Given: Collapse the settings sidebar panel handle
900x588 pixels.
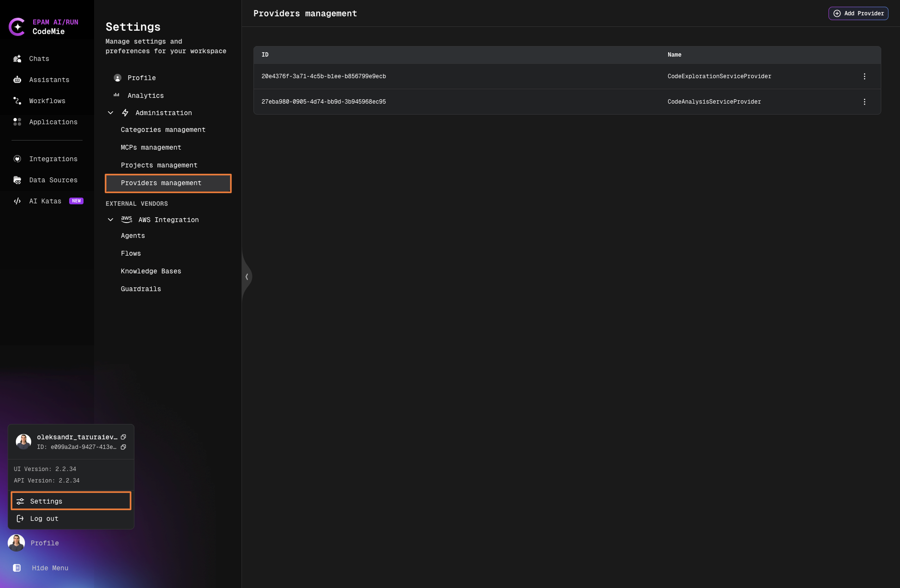Looking at the screenshot, I should click(x=247, y=277).
